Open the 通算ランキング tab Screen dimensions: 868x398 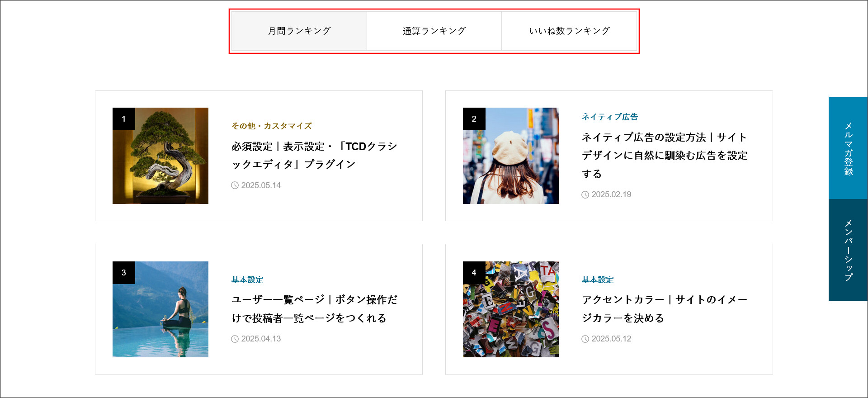coord(434,31)
